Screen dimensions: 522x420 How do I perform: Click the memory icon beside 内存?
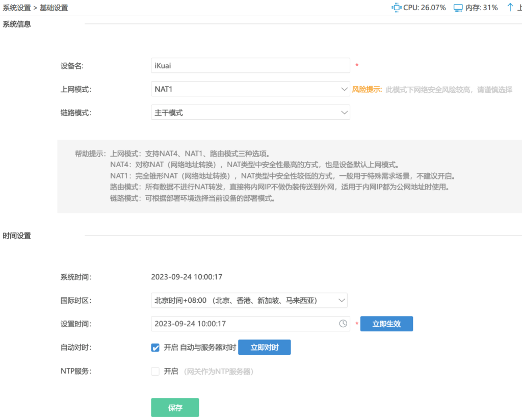[458, 8]
